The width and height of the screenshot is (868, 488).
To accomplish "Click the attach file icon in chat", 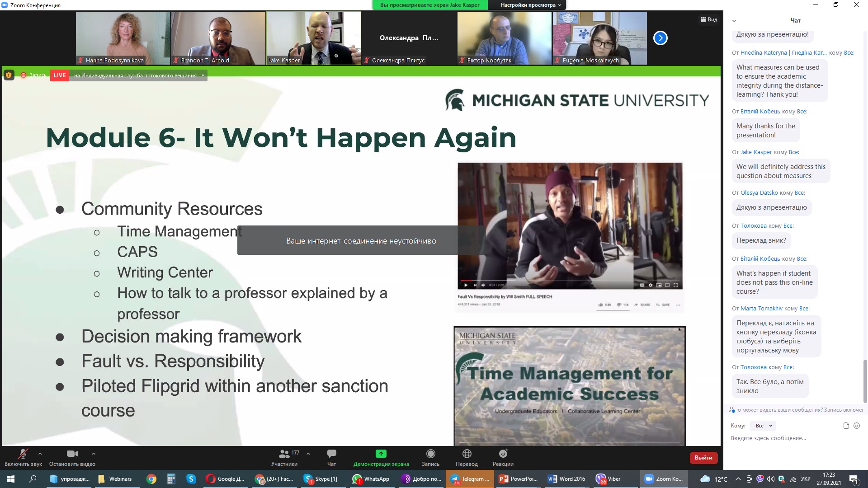I will pyautogui.click(x=846, y=426).
